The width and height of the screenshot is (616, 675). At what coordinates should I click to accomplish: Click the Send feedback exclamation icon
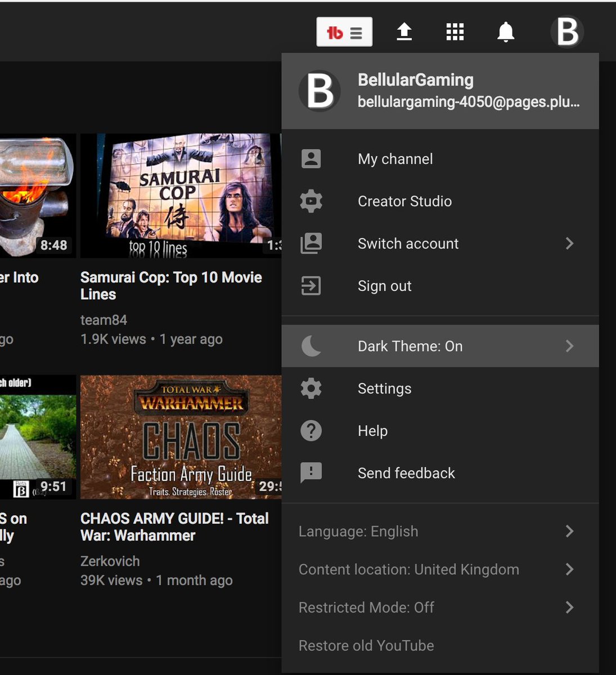tap(311, 473)
